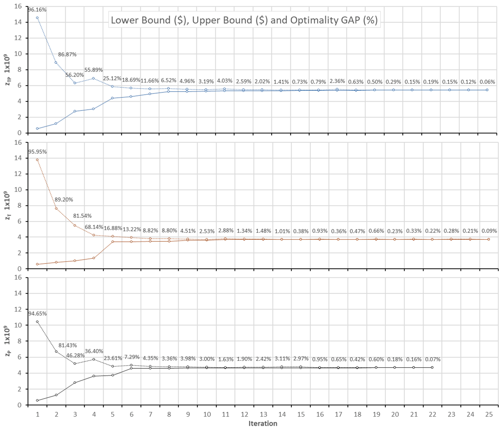
Task: Click the chart title text box
Action: 244,20
